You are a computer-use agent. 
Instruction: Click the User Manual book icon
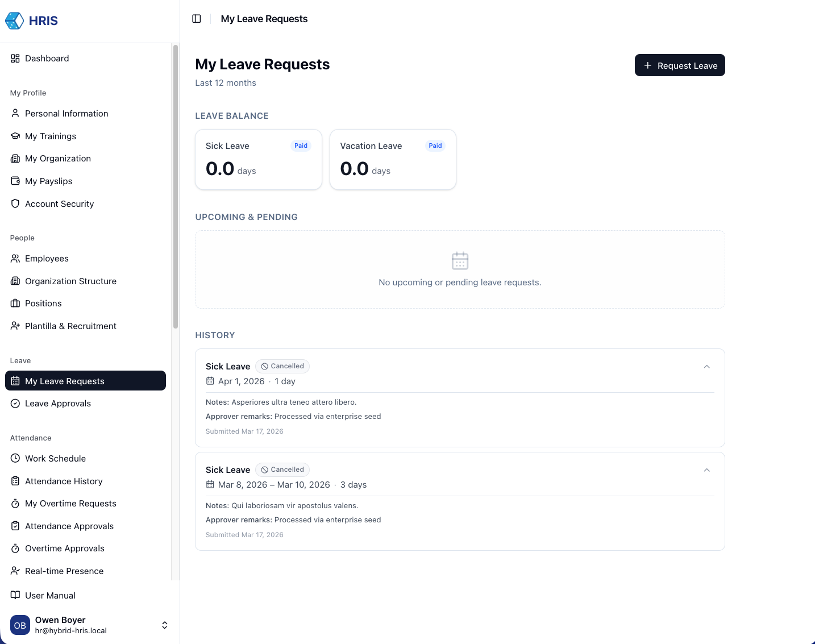(15, 595)
